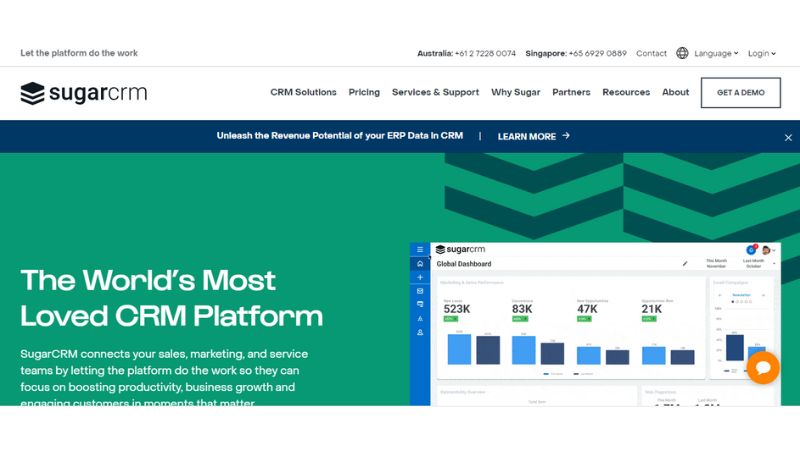Dismiss the ERP data announcement banner
The image size is (800, 450).
[x=788, y=137]
